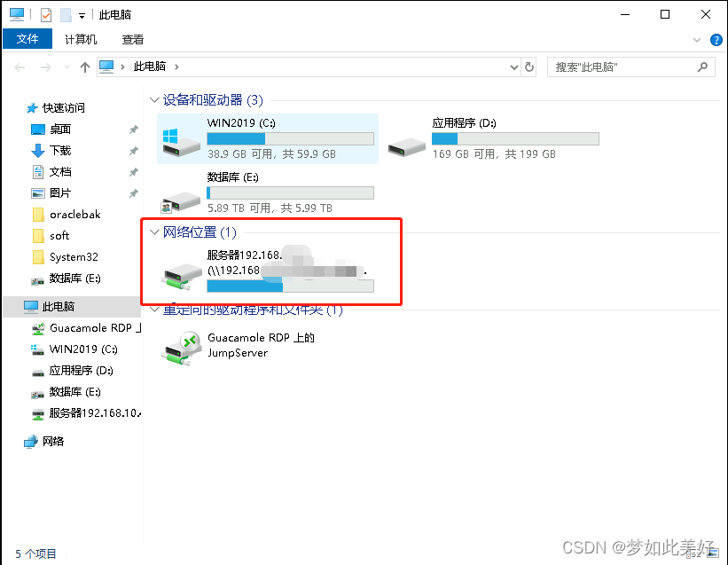Collapse the 设备和驱动器 group
Viewport: 728px width, 565px height.
point(154,100)
